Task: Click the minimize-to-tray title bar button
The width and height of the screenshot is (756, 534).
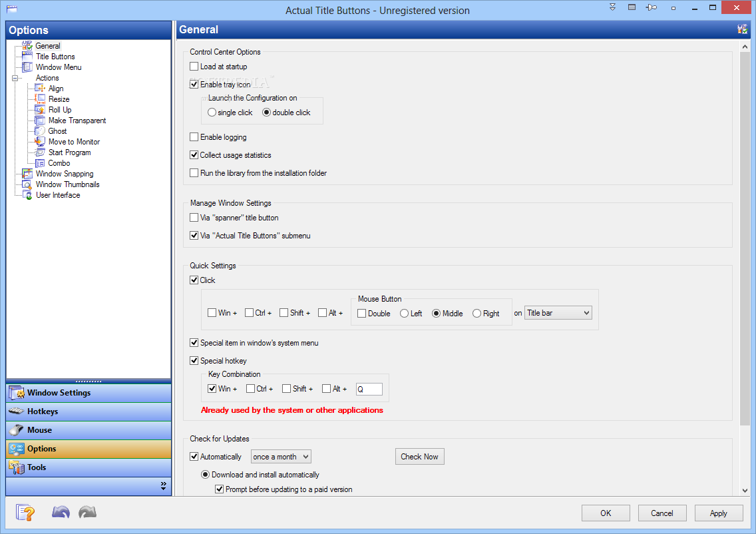Action: click(673, 8)
